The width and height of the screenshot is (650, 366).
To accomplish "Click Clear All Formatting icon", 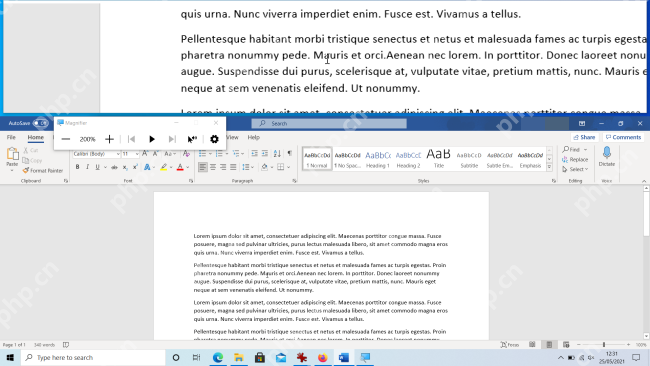I will click(186, 154).
